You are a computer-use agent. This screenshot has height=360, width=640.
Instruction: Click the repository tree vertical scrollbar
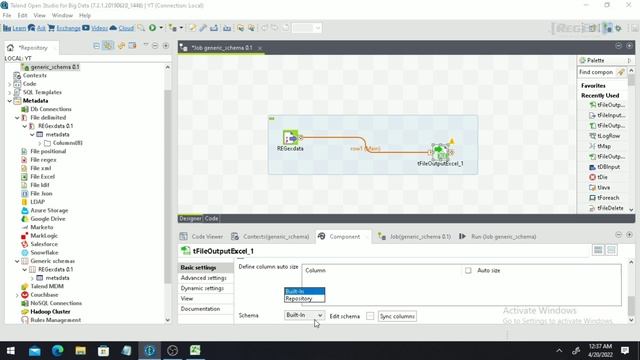(x=167, y=186)
